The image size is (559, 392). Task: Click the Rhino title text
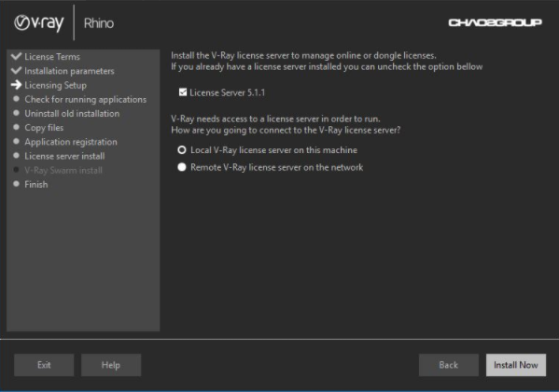coord(99,23)
